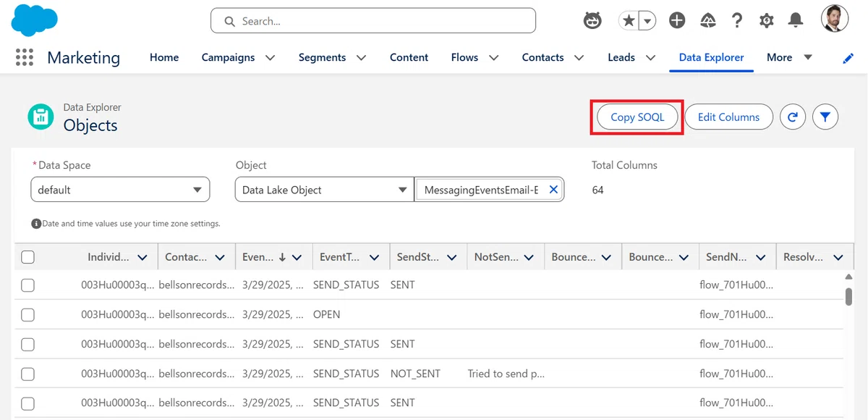Open the Data Lake Object dropdown

click(x=324, y=190)
